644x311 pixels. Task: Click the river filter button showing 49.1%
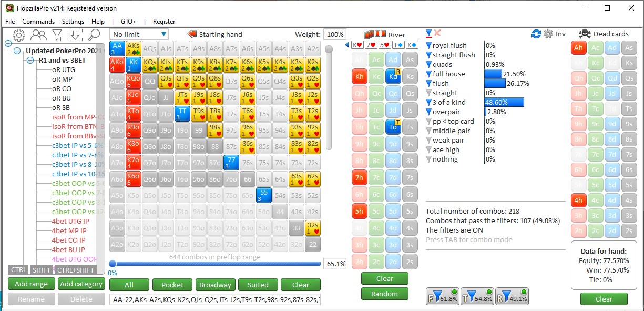pos(513,296)
